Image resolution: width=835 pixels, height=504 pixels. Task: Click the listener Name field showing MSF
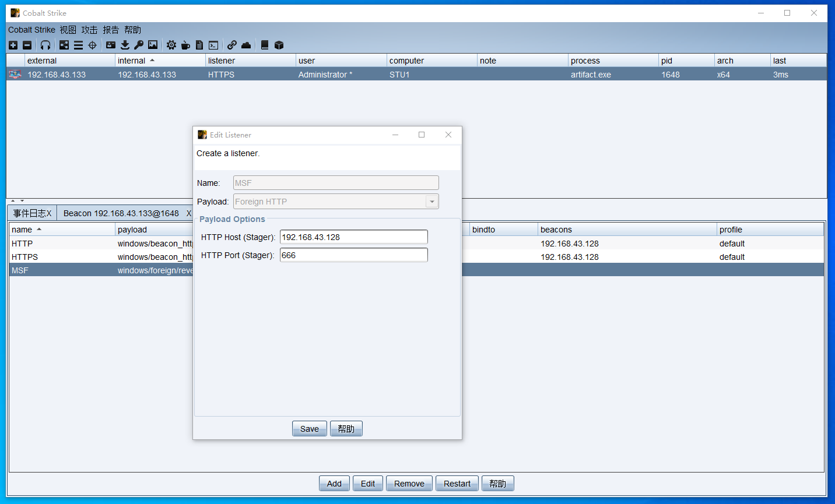[x=336, y=183]
